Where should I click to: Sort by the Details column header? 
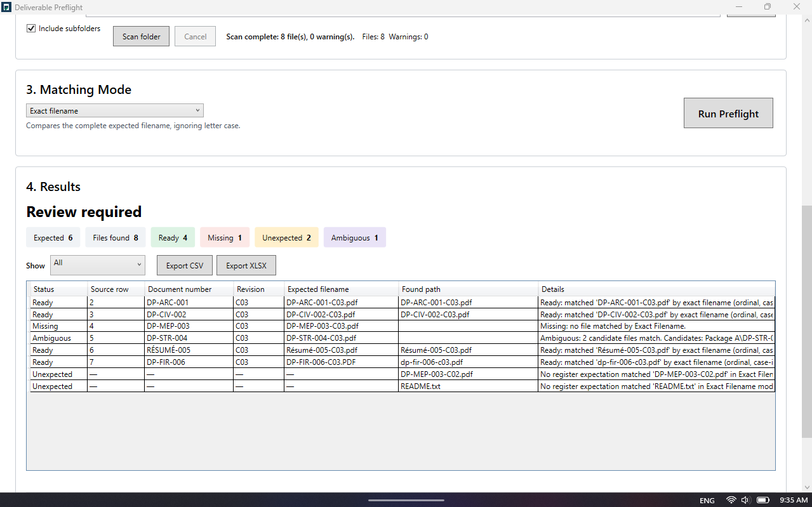tap(656, 289)
